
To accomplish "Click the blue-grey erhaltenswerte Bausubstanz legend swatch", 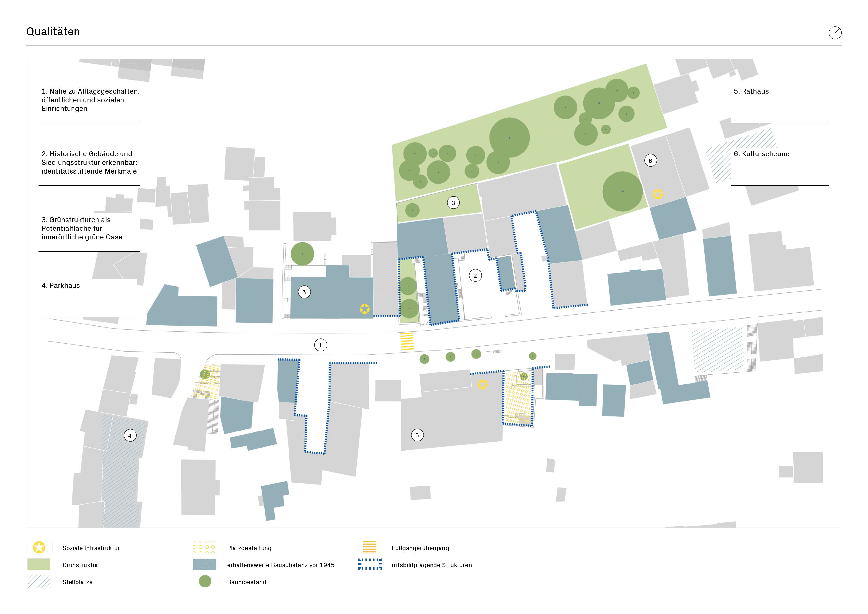I will click(x=205, y=564).
